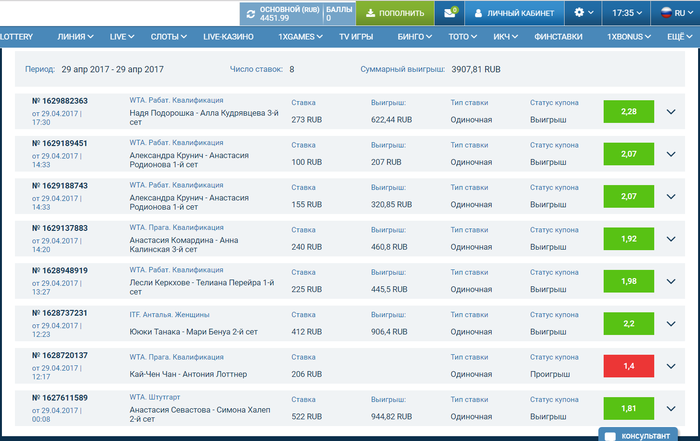Click the Баллы points counter

(x=339, y=14)
